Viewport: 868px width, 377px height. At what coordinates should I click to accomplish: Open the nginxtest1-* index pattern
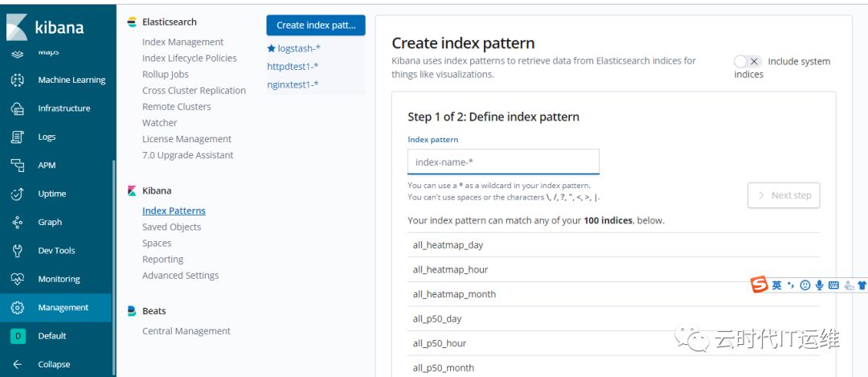pos(293,84)
